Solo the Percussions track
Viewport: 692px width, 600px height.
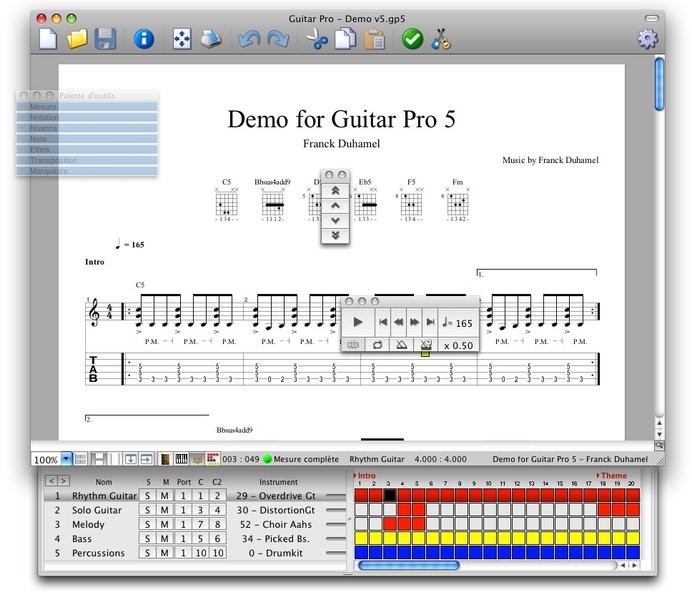pyautogui.click(x=147, y=553)
